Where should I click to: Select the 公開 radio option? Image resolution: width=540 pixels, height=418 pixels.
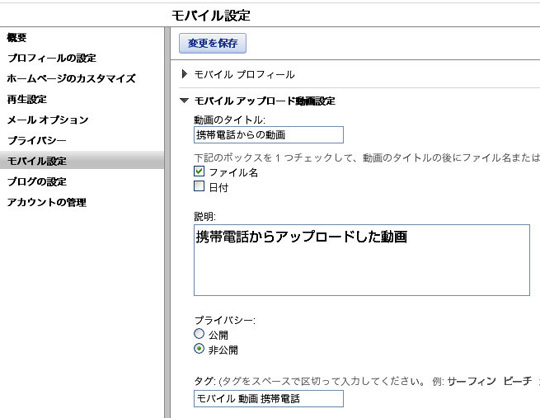tap(199, 334)
